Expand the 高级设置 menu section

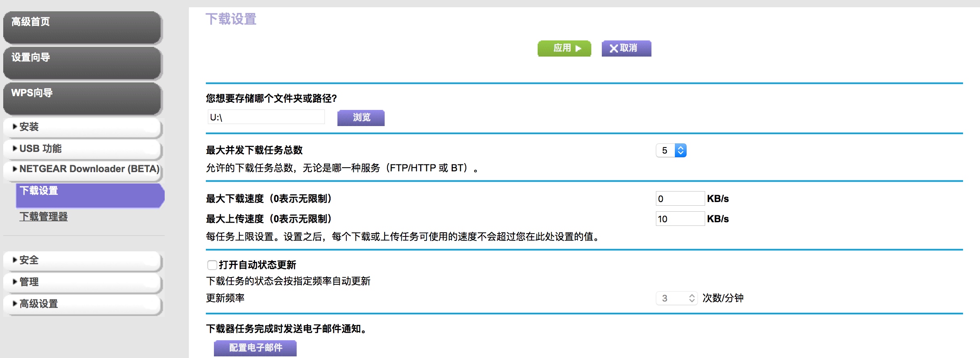[x=82, y=304]
